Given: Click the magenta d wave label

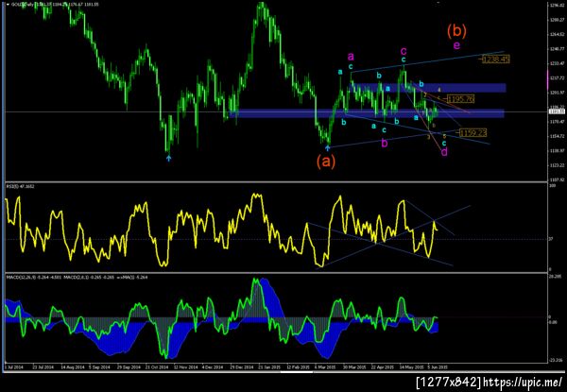Looking at the screenshot, I should (444, 152).
